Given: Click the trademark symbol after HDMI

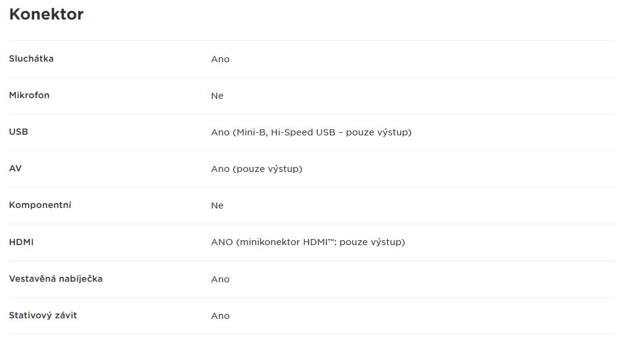Looking at the screenshot, I should click(x=331, y=240).
